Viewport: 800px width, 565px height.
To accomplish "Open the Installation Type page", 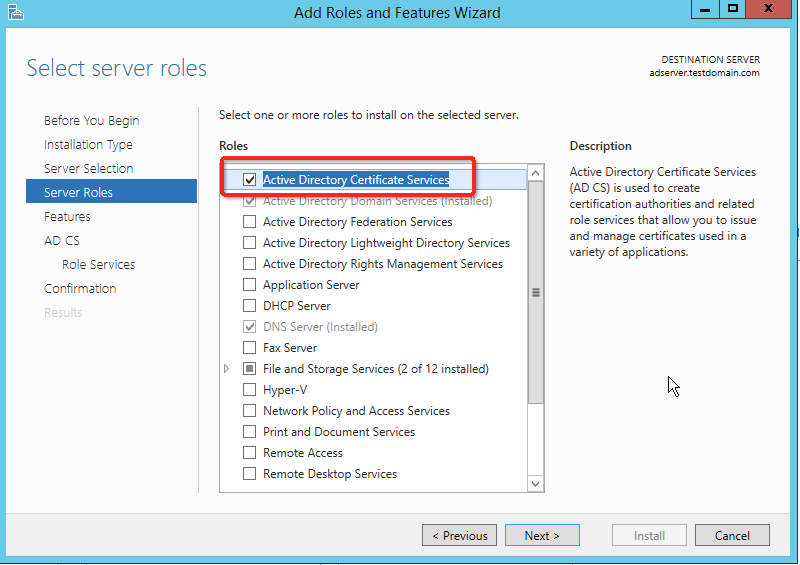I will 88,144.
